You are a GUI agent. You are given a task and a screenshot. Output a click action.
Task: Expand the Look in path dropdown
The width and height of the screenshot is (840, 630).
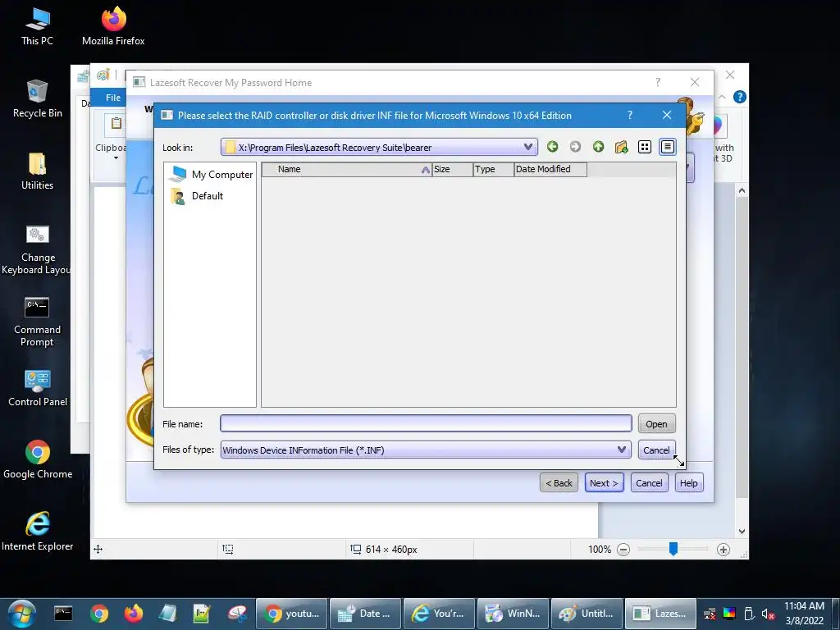(528, 147)
